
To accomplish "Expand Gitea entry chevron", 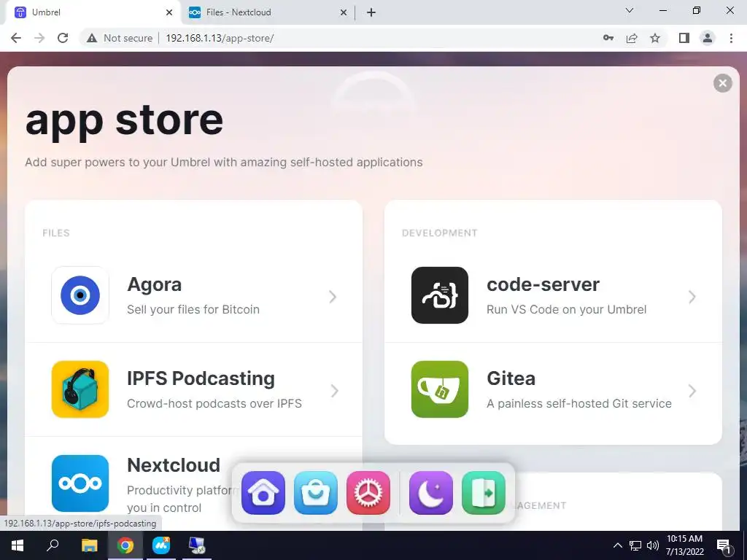I will tap(692, 391).
